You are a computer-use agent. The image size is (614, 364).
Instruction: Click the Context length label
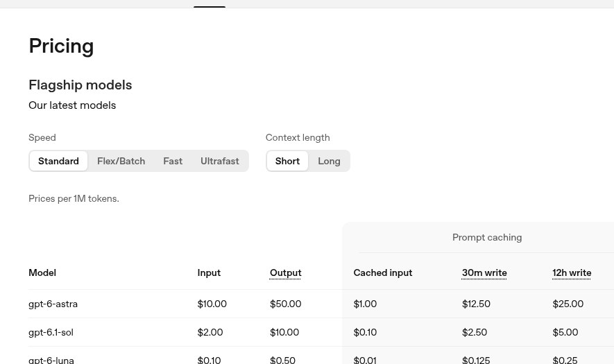pyautogui.click(x=298, y=137)
